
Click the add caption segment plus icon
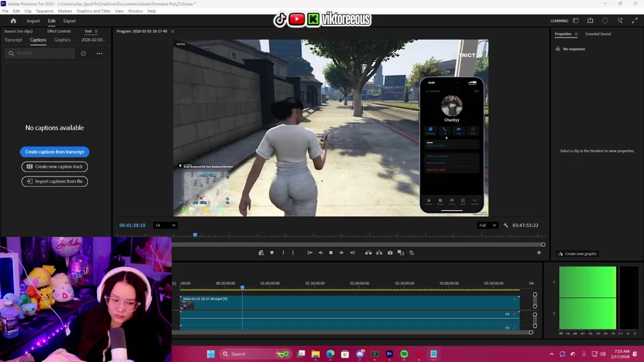point(84,53)
